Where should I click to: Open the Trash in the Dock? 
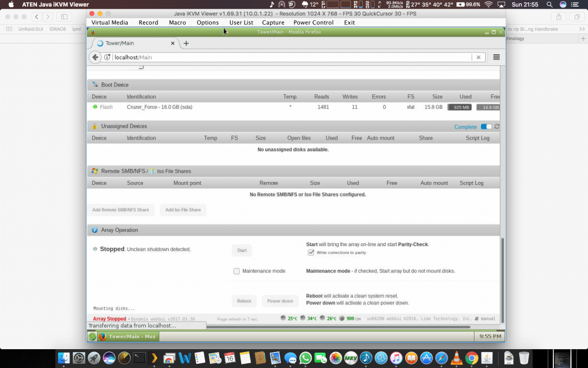[524, 358]
